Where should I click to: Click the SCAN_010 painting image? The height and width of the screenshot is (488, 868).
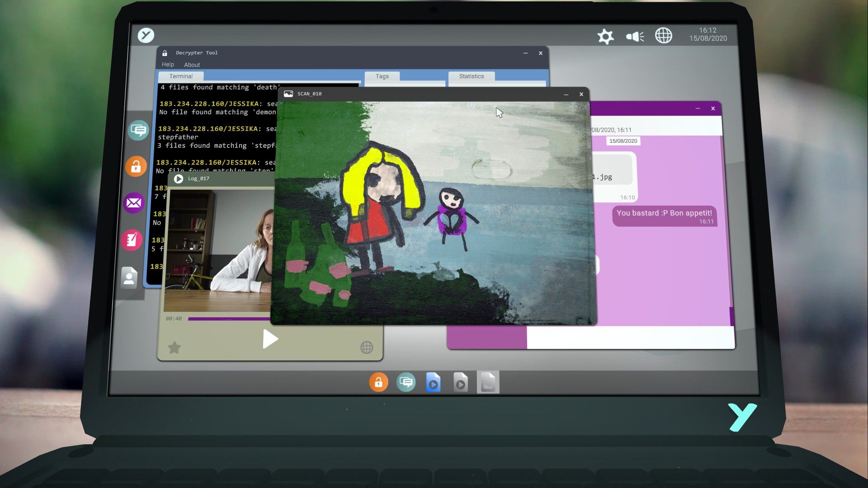tap(434, 212)
